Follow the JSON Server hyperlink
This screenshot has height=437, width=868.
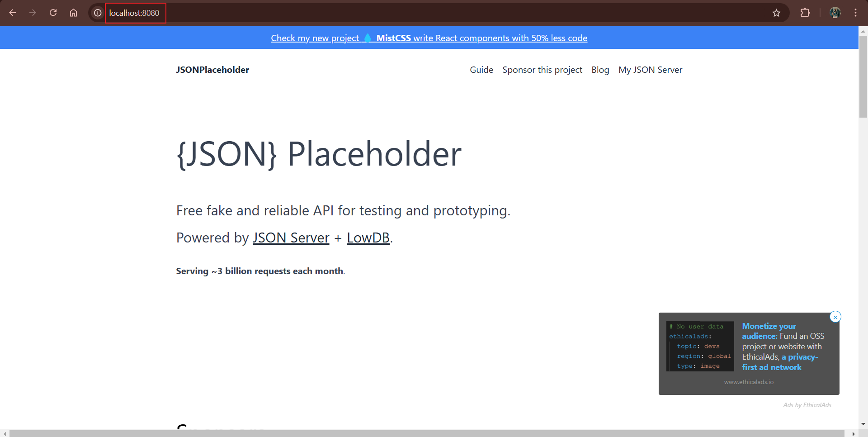(291, 238)
